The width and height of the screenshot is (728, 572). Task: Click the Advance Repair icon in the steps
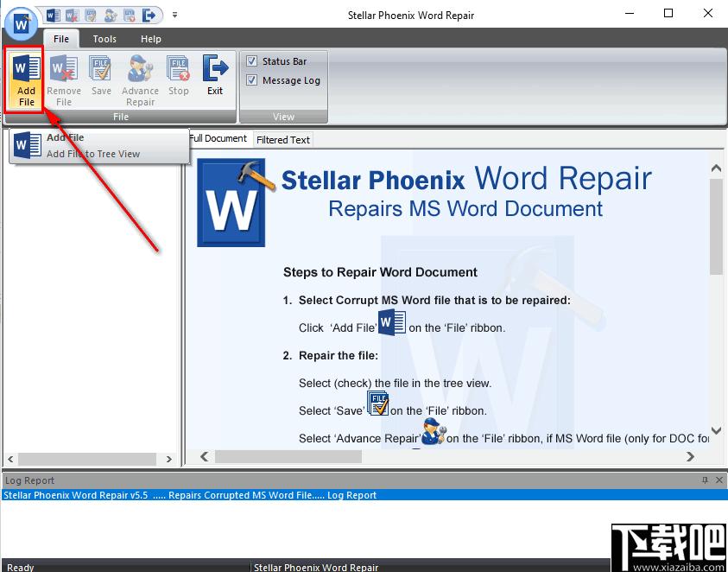[x=434, y=432]
